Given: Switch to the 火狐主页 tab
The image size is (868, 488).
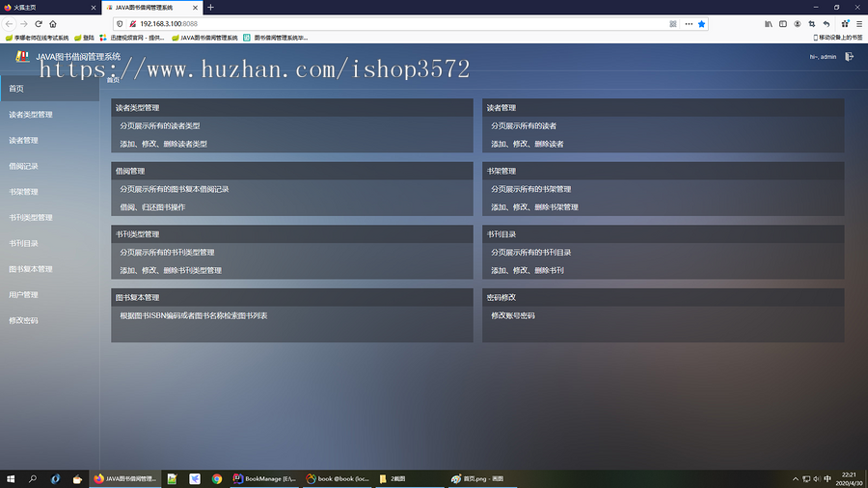Looking at the screenshot, I should [50, 8].
